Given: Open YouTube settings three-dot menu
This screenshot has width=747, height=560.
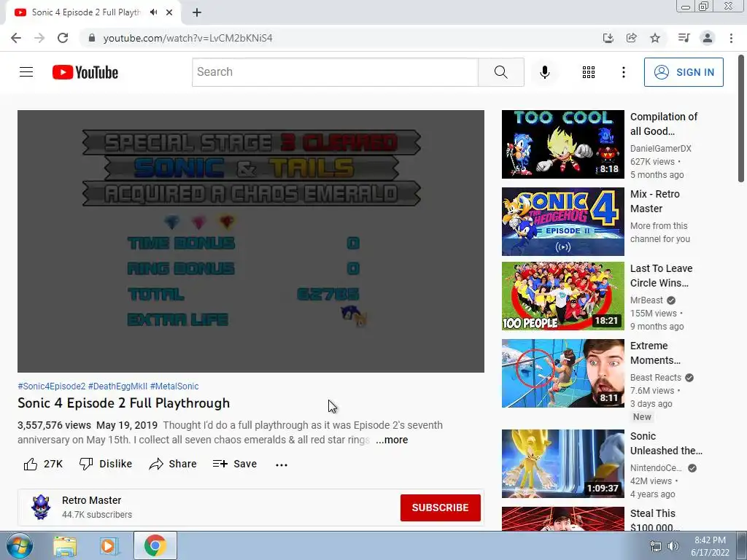Looking at the screenshot, I should (x=623, y=72).
